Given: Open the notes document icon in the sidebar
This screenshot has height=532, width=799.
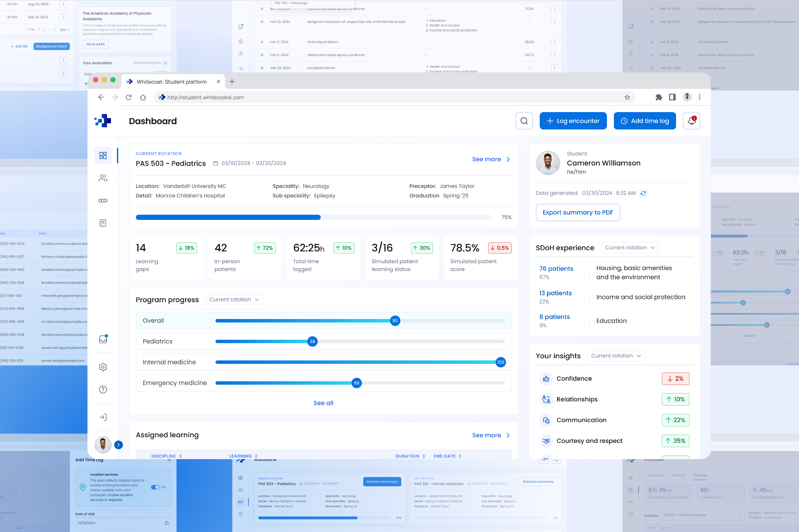Looking at the screenshot, I should [x=103, y=223].
